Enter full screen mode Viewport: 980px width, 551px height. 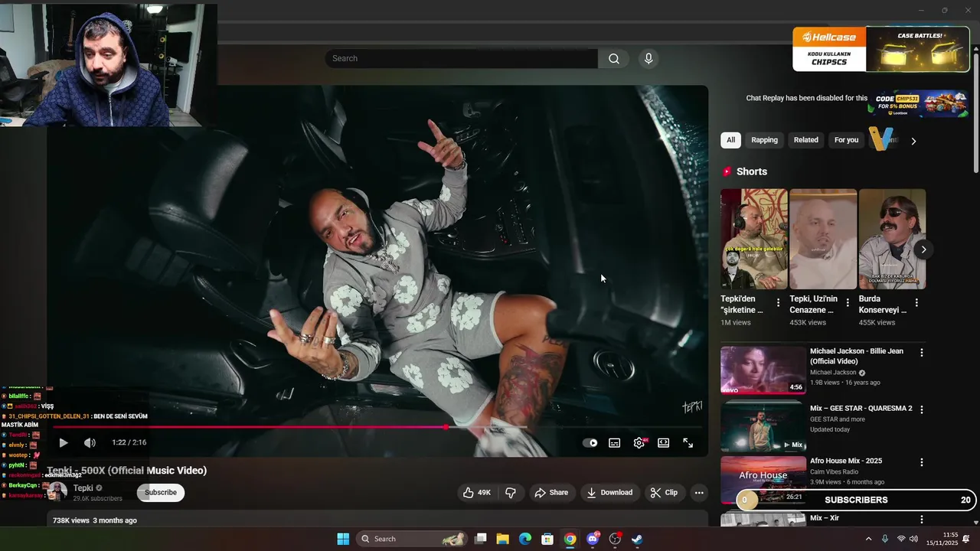tap(688, 442)
